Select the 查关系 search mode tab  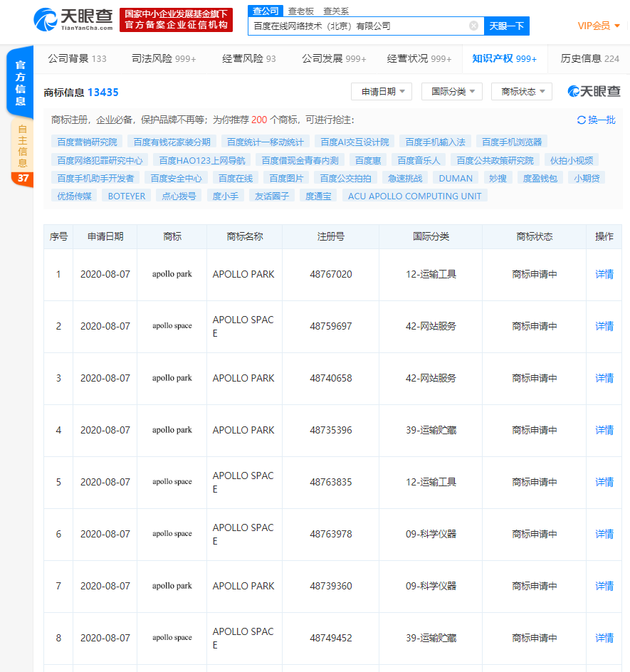point(336,11)
